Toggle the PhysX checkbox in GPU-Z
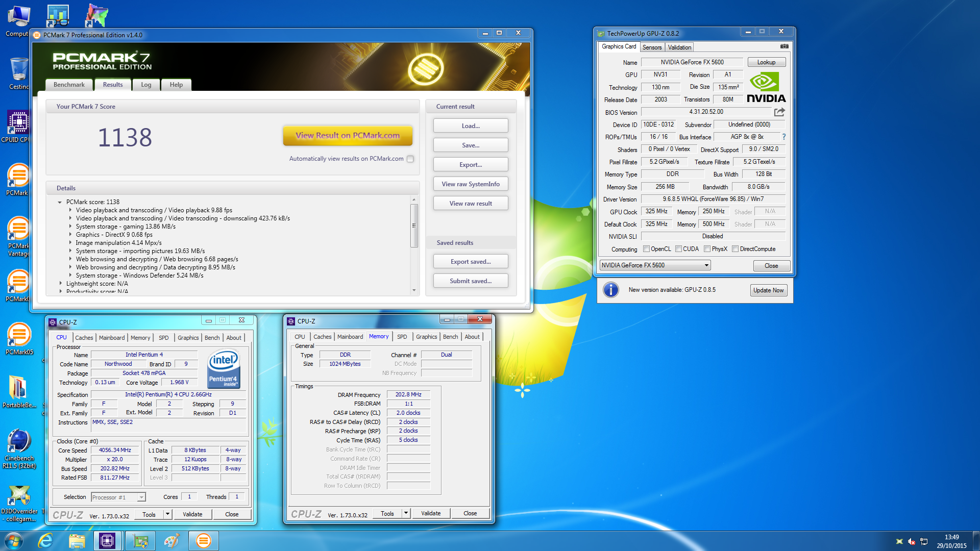The height and width of the screenshot is (551, 980). pos(707,249)
